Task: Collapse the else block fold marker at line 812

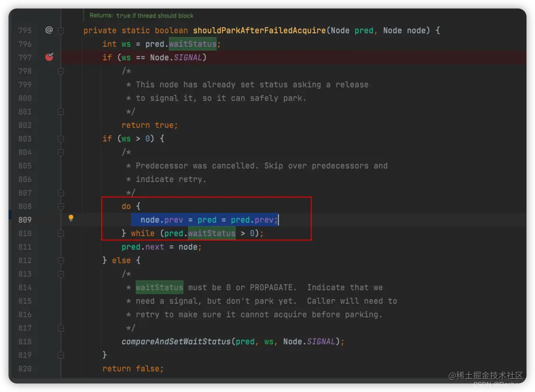Action: click(x=61, y=260)
